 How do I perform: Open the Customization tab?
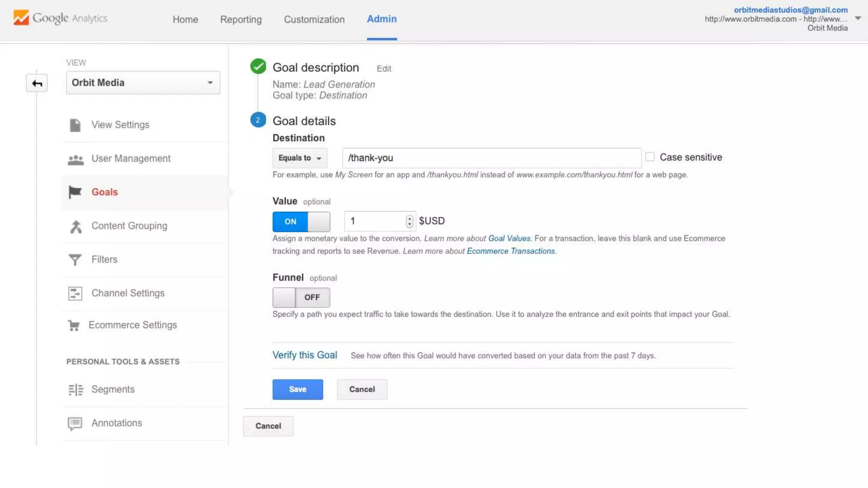point(314,19)
